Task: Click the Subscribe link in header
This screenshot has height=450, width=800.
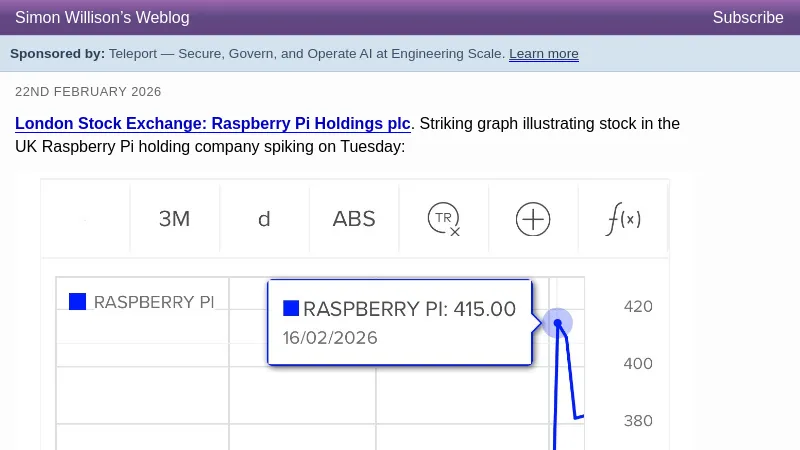Action: pyautogui.click(x=747, y=17)
